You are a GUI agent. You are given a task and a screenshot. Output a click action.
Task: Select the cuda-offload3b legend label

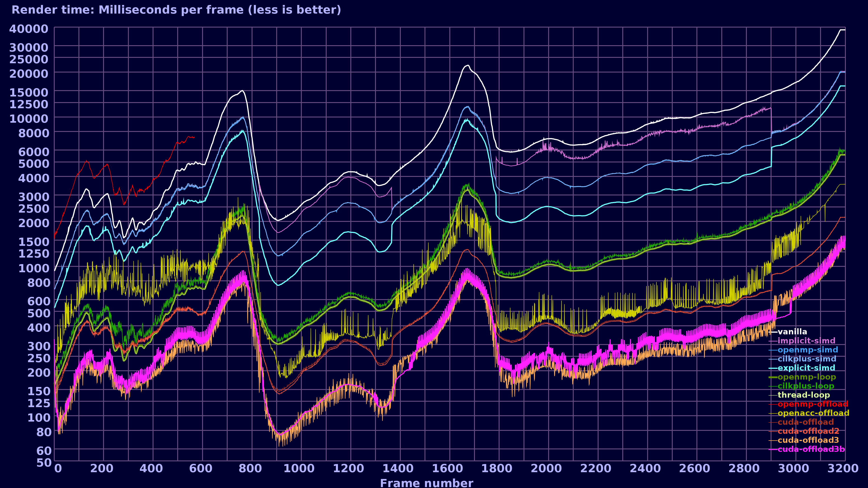pos(811,449)
